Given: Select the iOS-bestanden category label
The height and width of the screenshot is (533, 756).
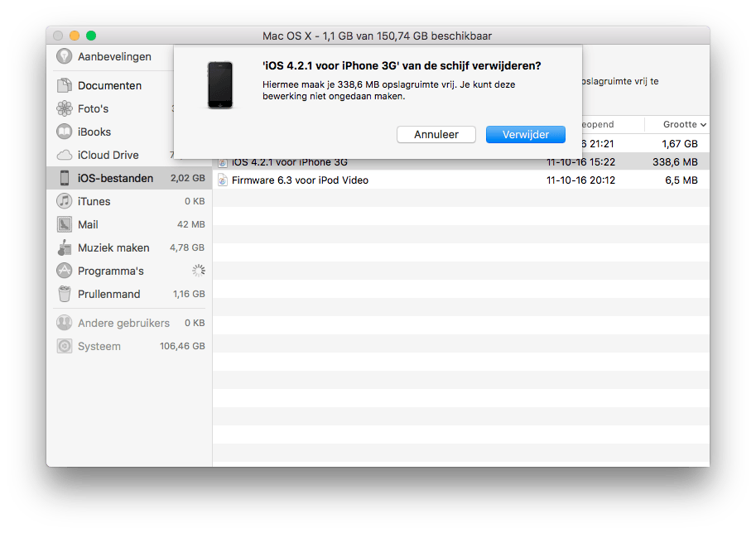Looking at the screenshot, I should coord(115,178).
